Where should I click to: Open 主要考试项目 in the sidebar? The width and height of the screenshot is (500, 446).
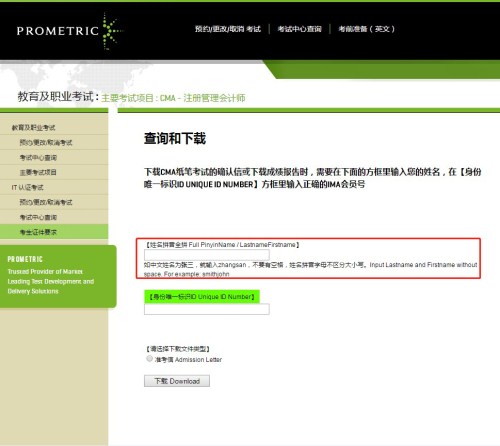[38, 172]
